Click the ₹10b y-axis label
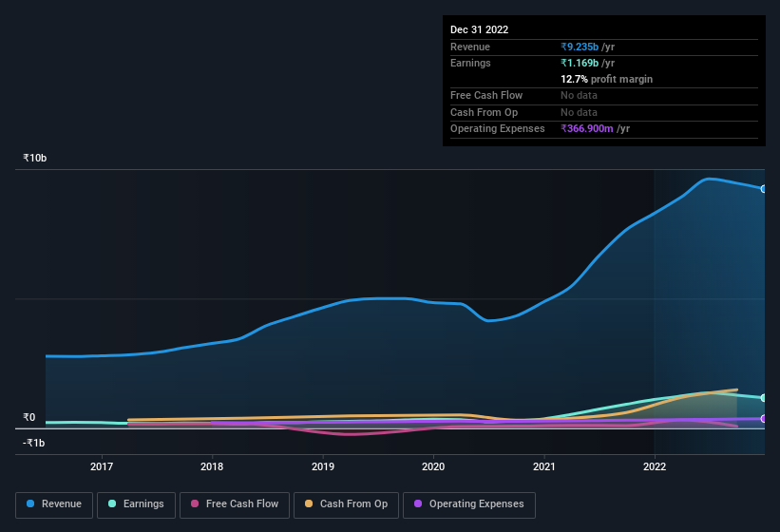Image resolution: width=780 pixels, height=532 pixels. [35, 158]
